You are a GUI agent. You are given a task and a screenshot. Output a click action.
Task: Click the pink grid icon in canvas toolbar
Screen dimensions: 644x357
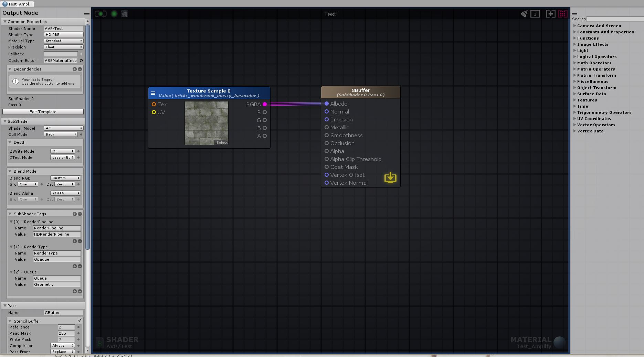[563, 14]
